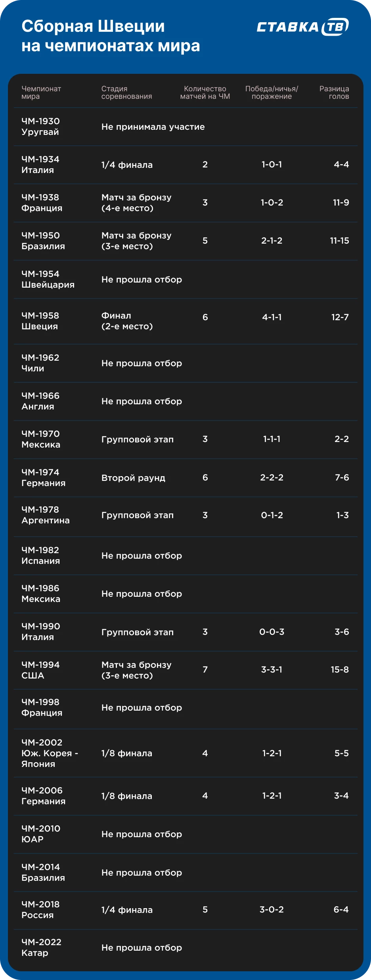Screen dimensions: 371x980
Task: Click the infographic title about Sweden
Action: 111,36
